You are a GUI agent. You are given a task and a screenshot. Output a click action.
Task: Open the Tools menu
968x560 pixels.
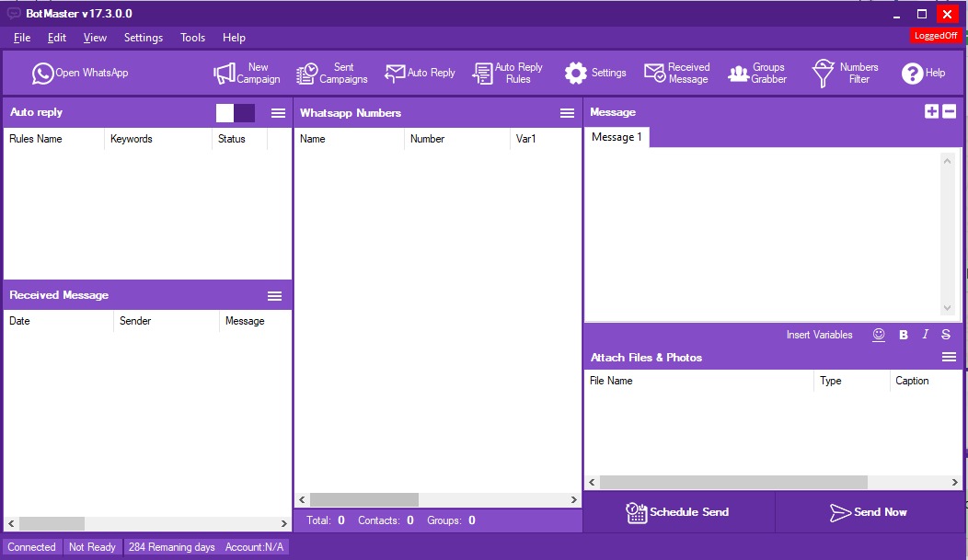tap(192, 38)
